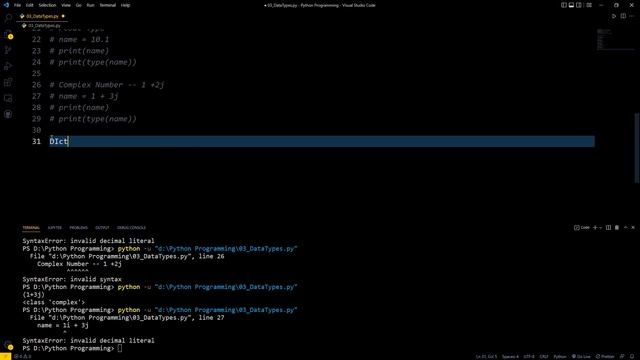This screenshot has height=360, width=640.
Task: Switch to the DEBUG CONSOLE panel tab
Action: coord(131,228)
